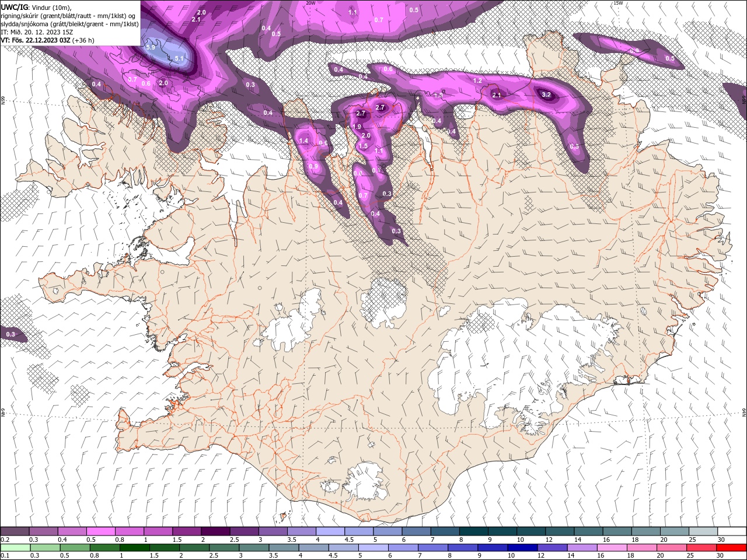Image resolution: width=747 pixels, height=560 pixels.
Task: Click the init time 'IT: Mið. 20. 12. 2023 15Z'
Action: coord(37,32)
